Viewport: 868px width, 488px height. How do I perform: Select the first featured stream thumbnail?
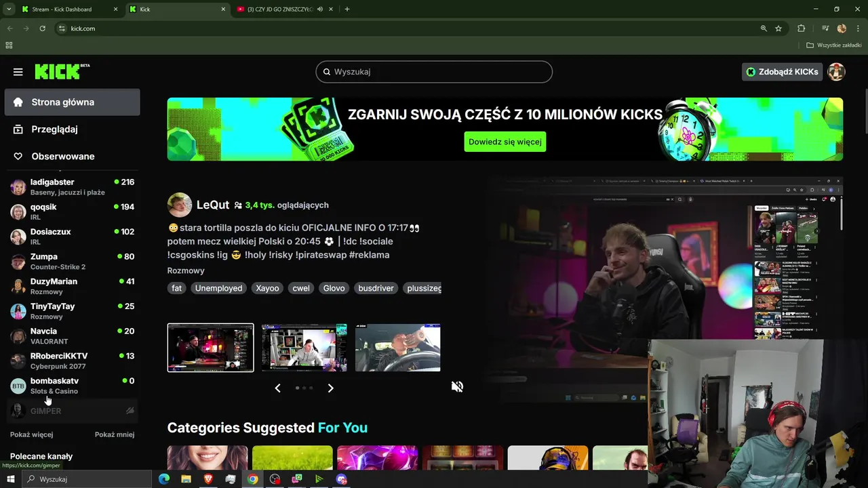point(210,348)
